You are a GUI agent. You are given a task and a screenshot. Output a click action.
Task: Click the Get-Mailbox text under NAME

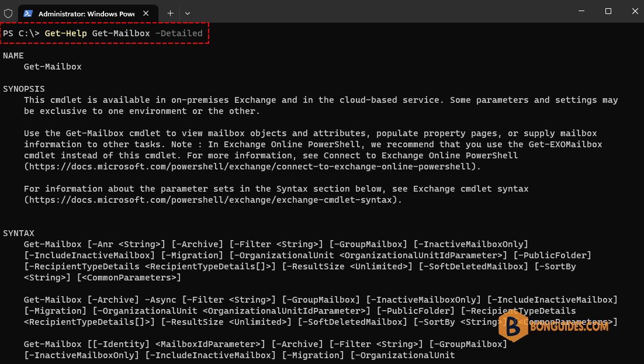(x=53, y=67)
